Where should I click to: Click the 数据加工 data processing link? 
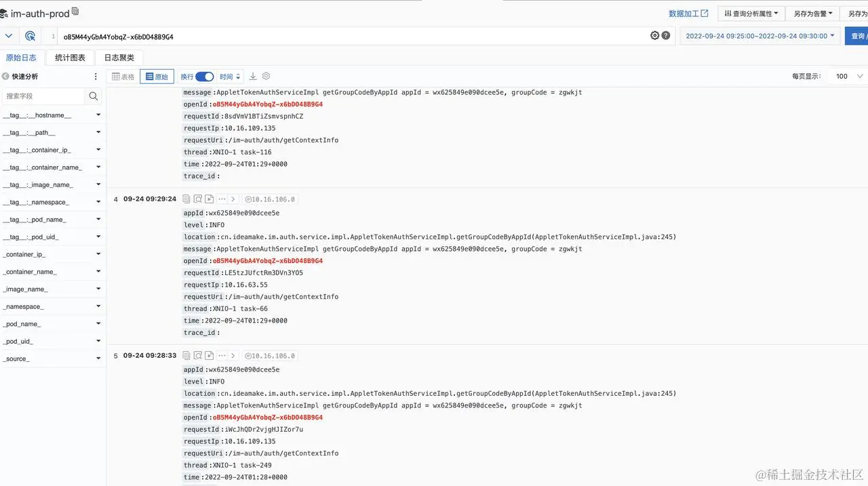point(688,14)
